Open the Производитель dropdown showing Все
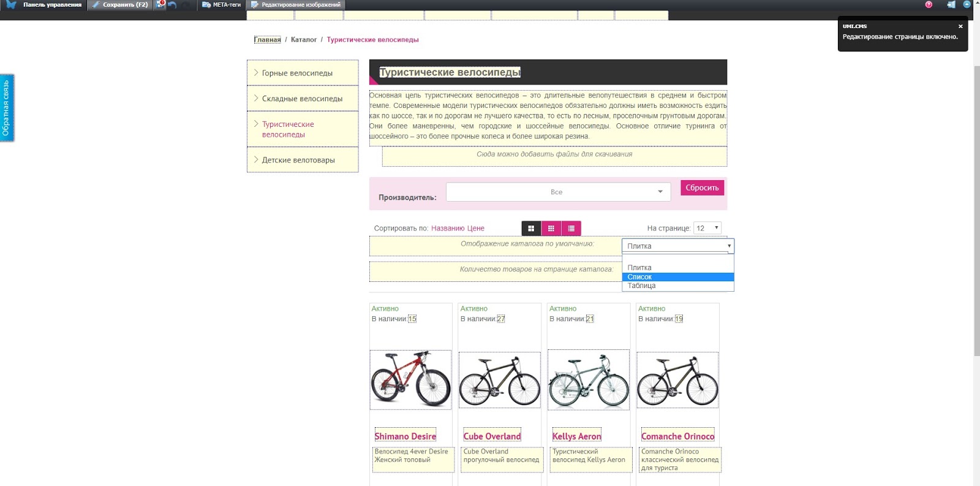980x486 pixels. click(x=558, y=192)
